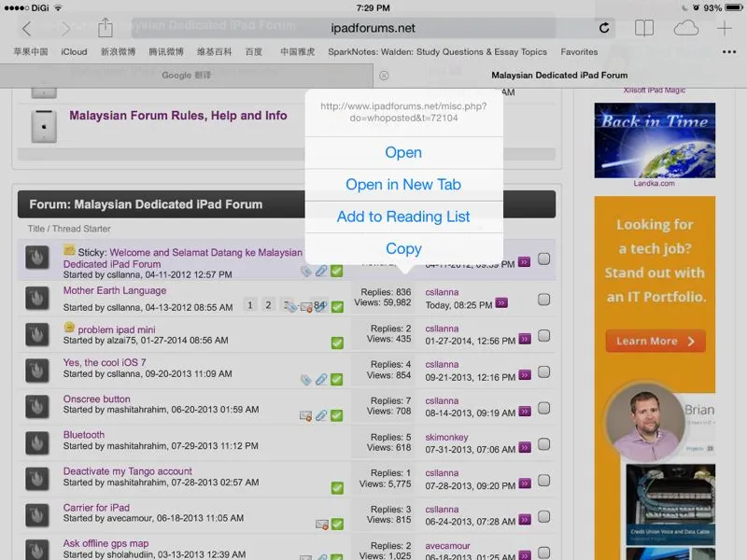
Task: Tick the checkbox for problem ipad mini thread
Action: 543,336
